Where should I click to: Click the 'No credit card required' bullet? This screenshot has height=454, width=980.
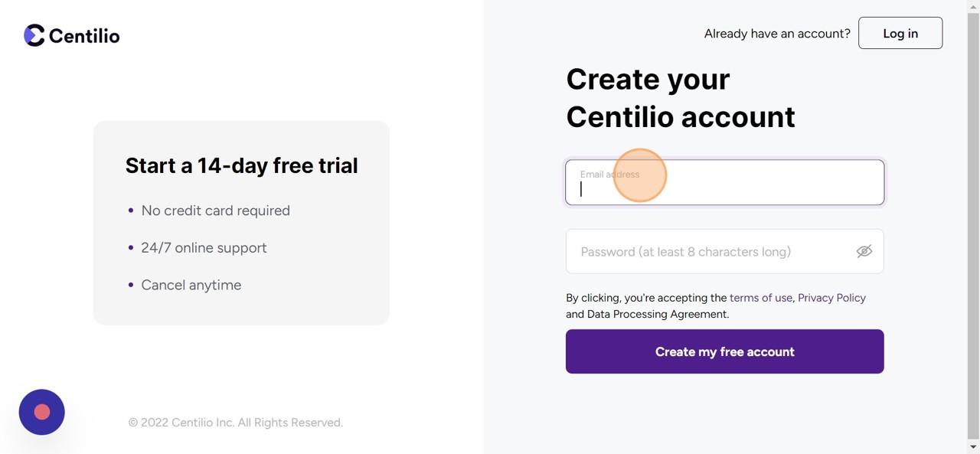click(215, 211)
